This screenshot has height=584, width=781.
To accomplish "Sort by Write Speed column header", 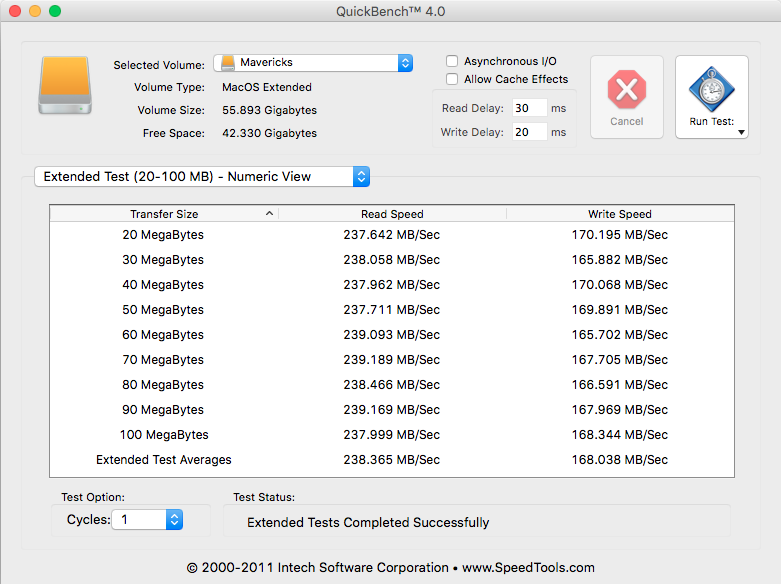I will coord(620,214).
